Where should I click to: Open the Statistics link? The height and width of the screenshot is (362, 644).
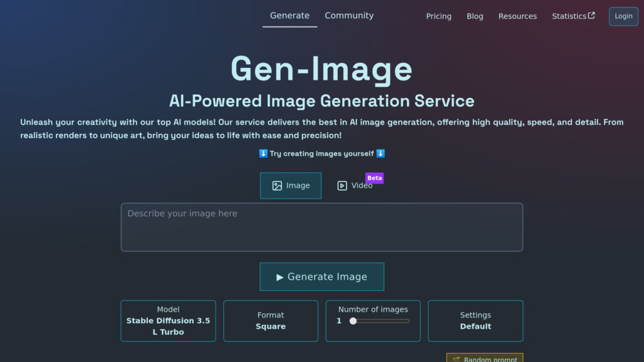[x=574, y=16]
